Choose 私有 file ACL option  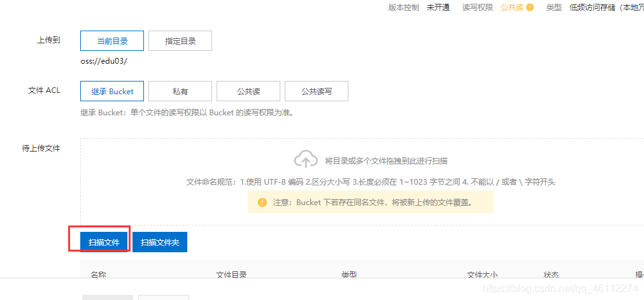tap(180, 91)
